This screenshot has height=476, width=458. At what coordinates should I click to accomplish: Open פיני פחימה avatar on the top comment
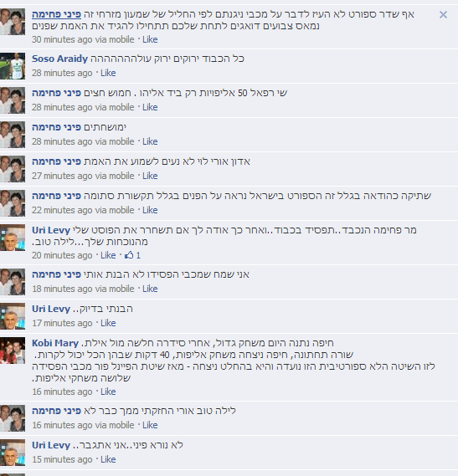[13, 22]
